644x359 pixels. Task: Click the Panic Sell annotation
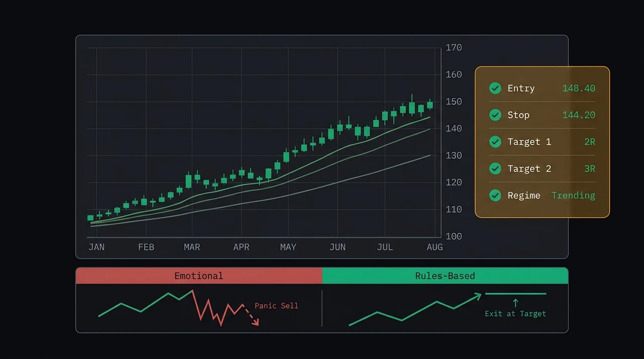[276, 305]
